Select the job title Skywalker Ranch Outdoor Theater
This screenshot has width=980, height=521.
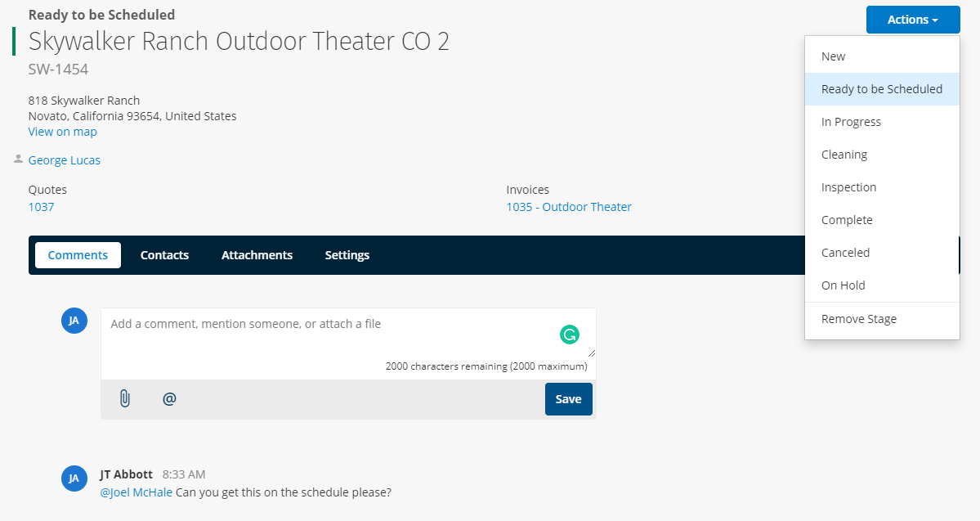tap(239, 41)
